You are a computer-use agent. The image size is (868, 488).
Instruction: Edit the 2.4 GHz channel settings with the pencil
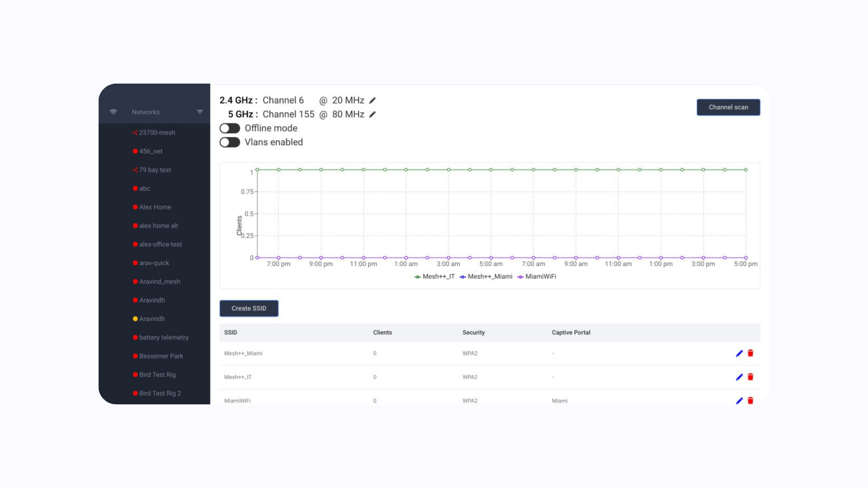(x=373, y=100)
